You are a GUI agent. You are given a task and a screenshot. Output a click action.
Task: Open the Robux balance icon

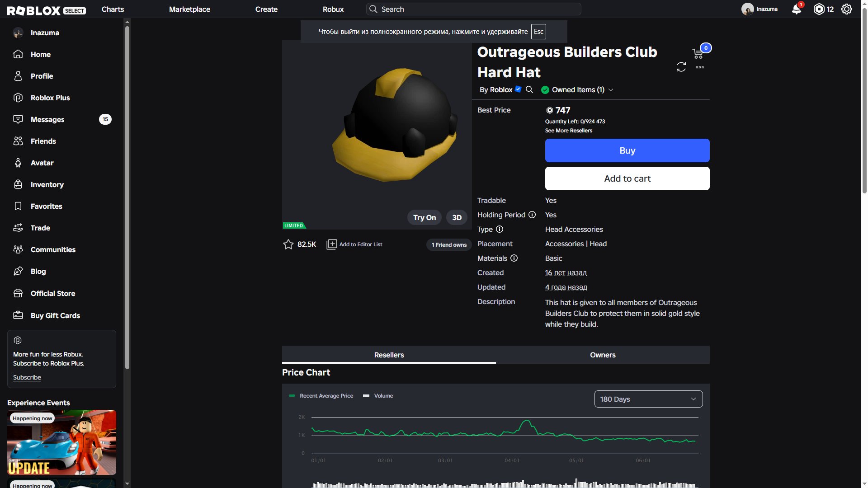pyautogui.click(x=819, y=9)
